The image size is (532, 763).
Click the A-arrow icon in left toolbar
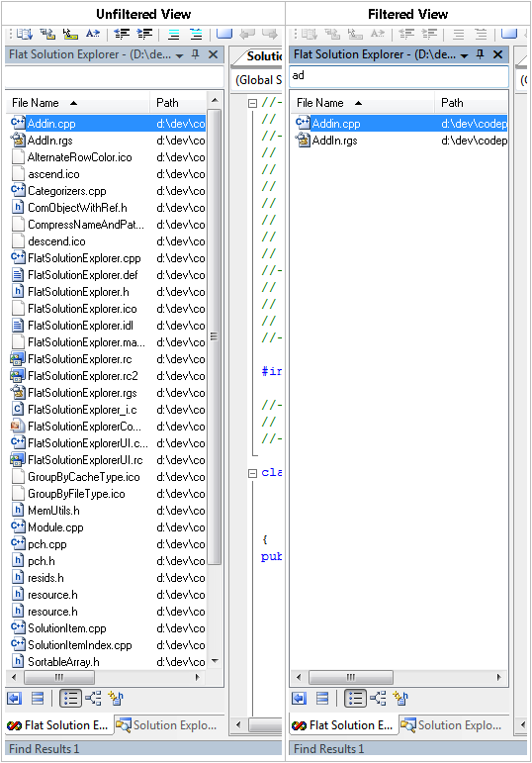[x=92, y=34]
